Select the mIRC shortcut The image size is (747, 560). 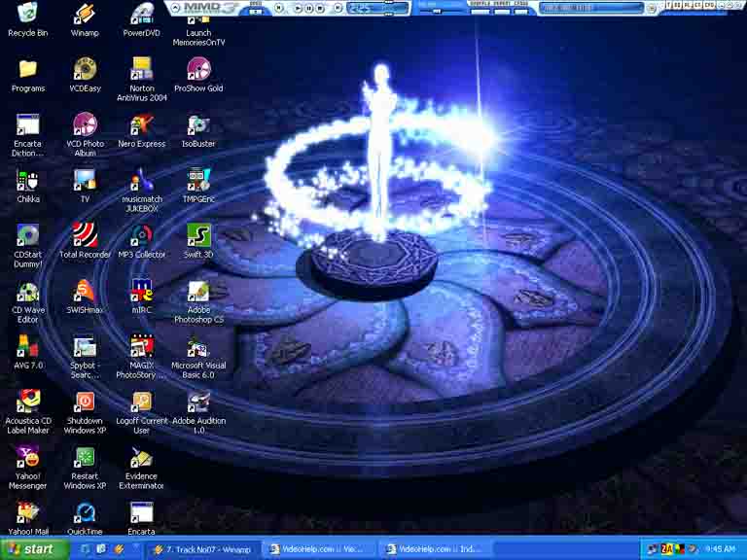[141, 297]
